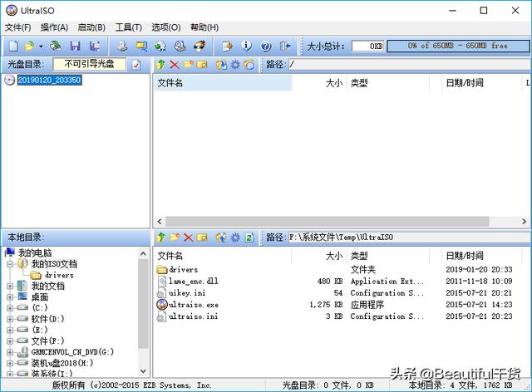Image resolution: width=532 pixels, height=392 pixels.
Task: Click the 不可引导光盘 boot status field
Action: pos(89,64)
